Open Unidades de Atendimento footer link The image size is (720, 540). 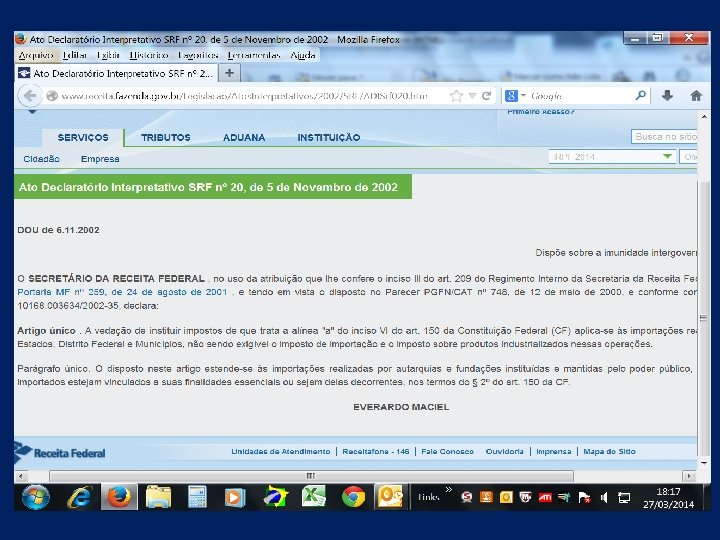[281, 451]
